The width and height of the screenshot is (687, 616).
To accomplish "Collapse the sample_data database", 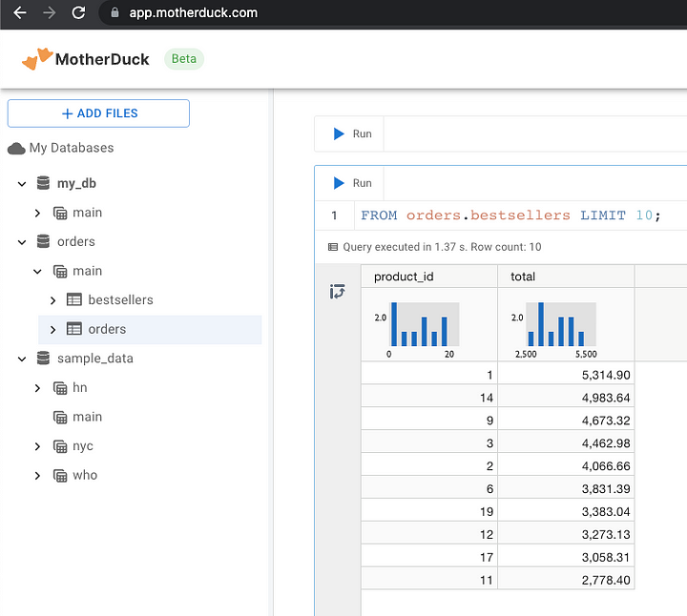I will (22, 359).
